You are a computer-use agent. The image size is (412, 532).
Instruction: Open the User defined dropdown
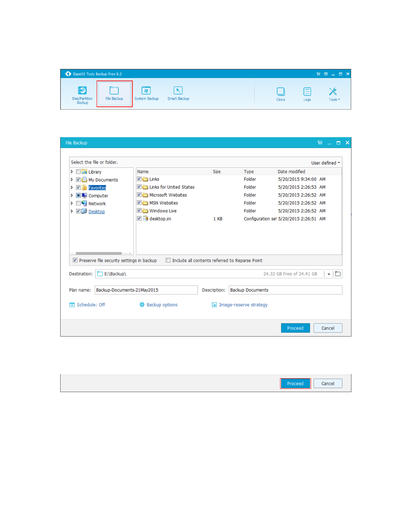tap(325, 163)
